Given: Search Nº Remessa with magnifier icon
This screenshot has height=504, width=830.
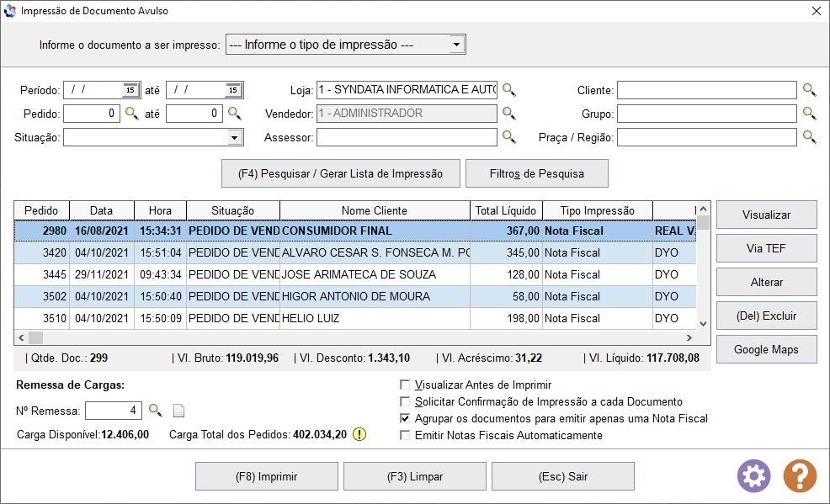Looking at the screenshot, I should pyautogui.click(x=155, y=411).
